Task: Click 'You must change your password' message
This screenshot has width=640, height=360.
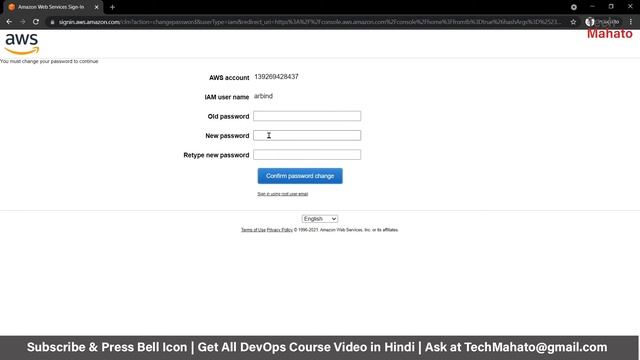Action: 49,61
